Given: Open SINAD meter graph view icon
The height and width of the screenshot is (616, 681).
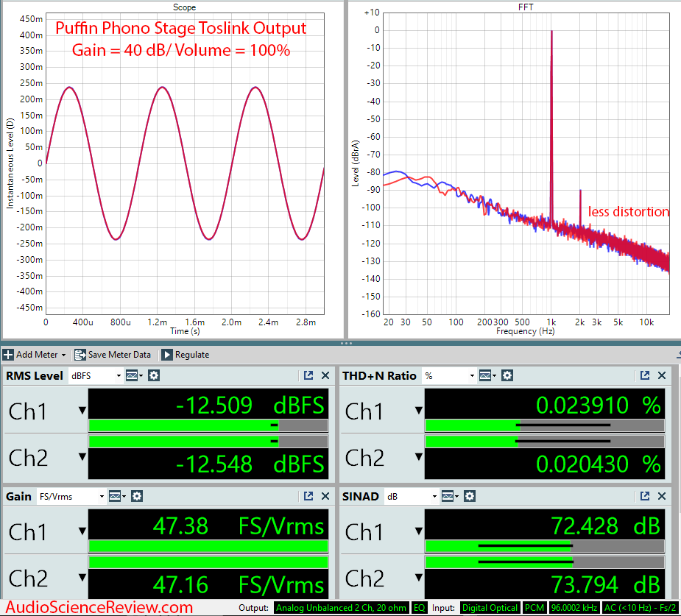Looking at the screenshot, I should tap(450, 496).
